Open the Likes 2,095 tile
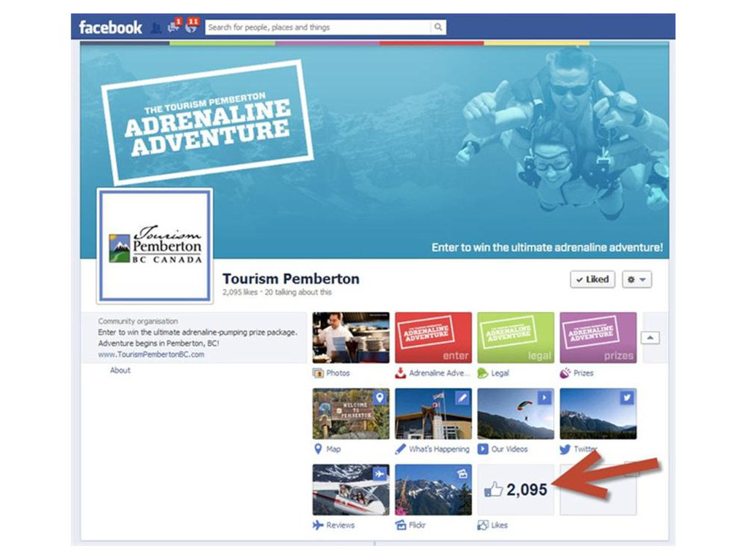Screen dimensions: 747x560 [516, 489]
